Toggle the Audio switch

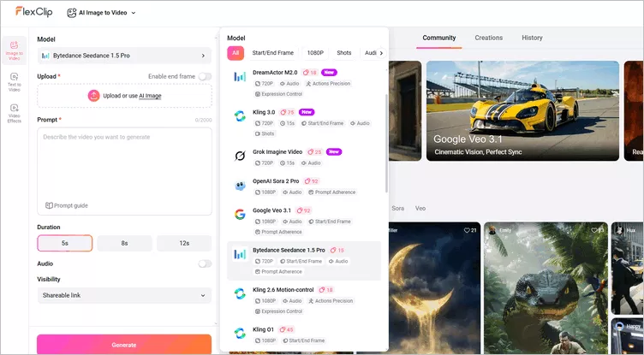[205, 263]
